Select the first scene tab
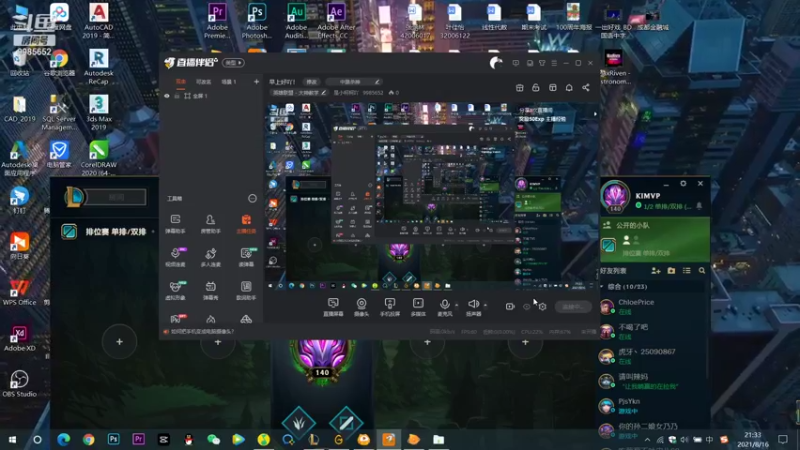The width and height of the screenshot is (800, 450). [181, 82]
